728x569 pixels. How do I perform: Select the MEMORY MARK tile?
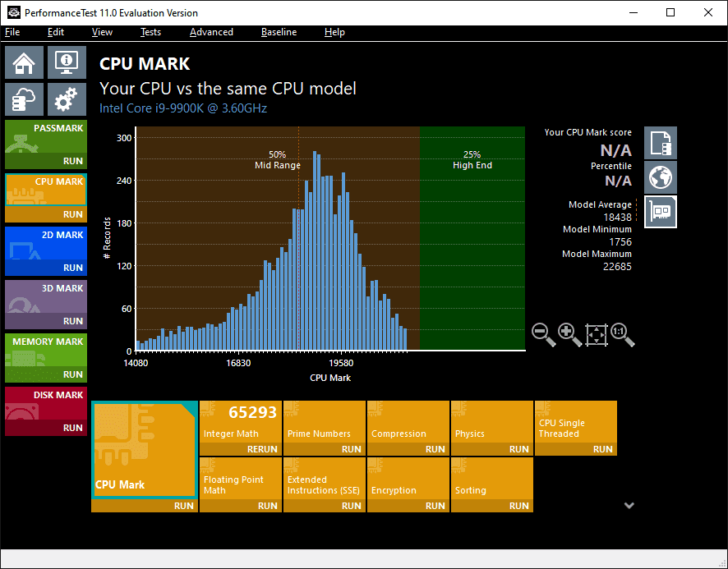point(46,351)
